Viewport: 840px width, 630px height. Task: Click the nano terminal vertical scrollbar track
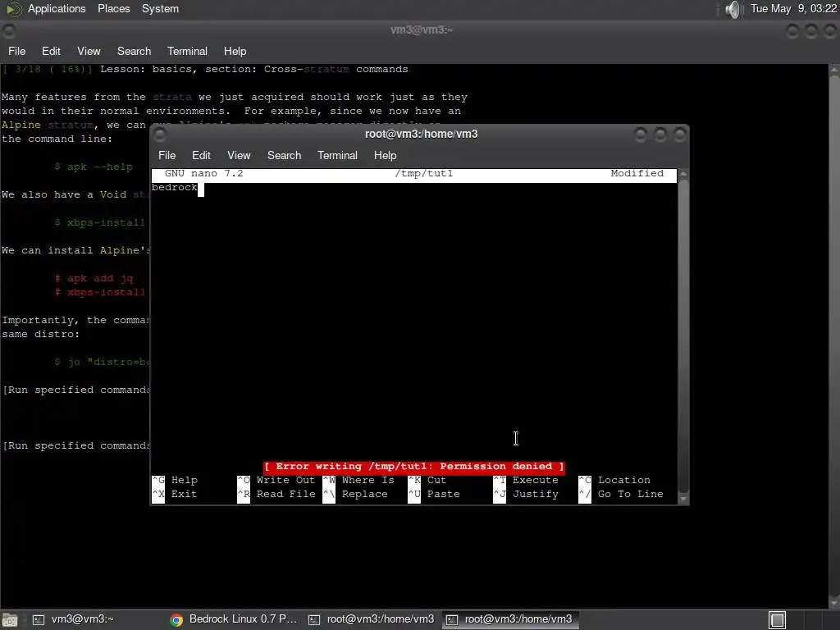point(683,336)
